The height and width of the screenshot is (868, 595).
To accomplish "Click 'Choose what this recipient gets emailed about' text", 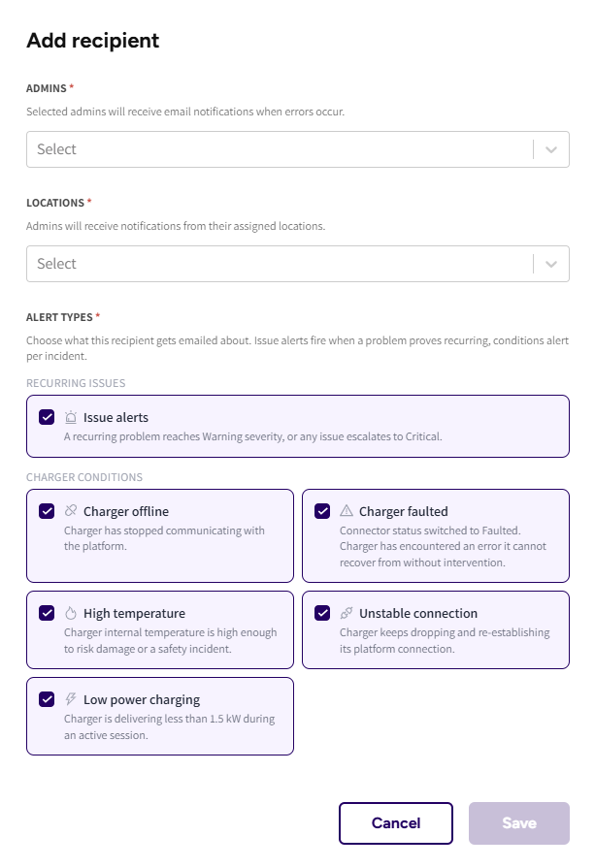I will 297,348.
